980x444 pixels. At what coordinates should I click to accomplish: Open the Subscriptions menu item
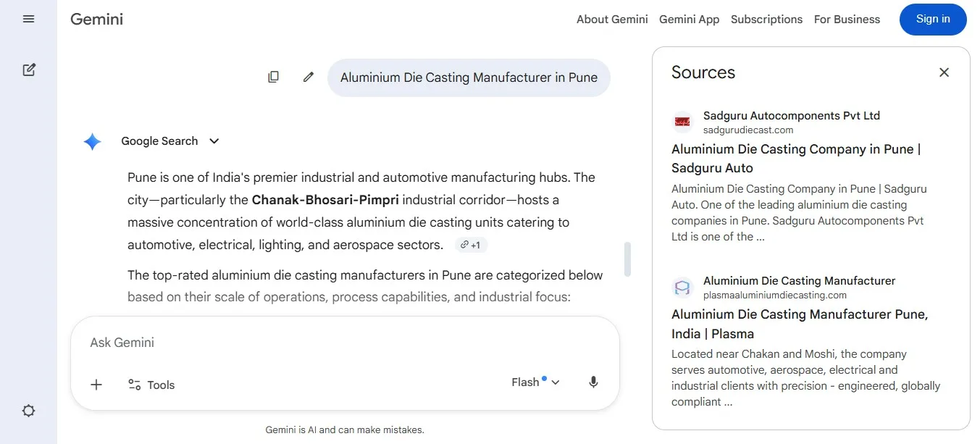(x=766, y=20)
